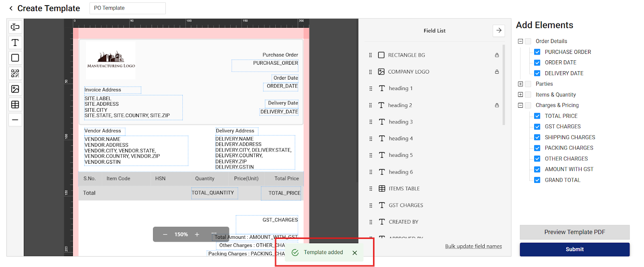Insert a table element
The image size is (644, 267).
15,105
